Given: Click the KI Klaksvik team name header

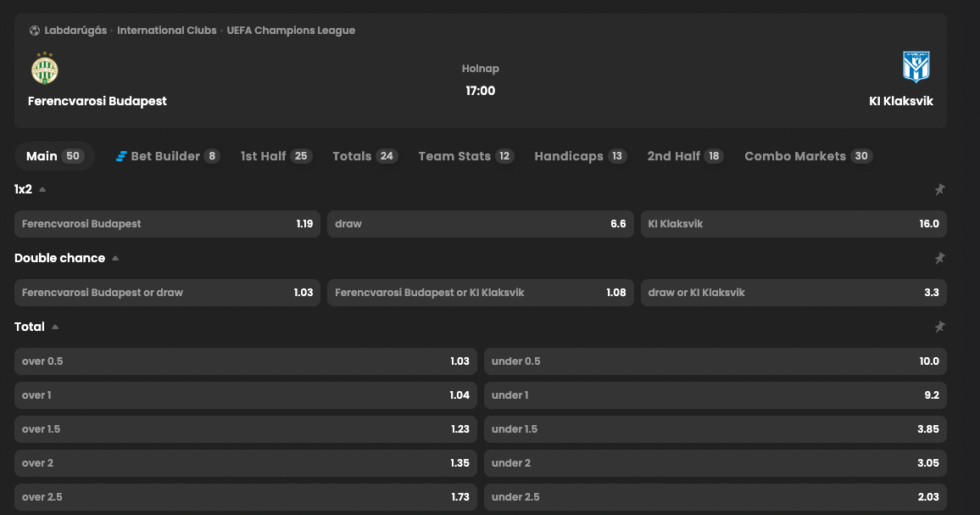Looking at the screenshot, I should coord(900,101).
